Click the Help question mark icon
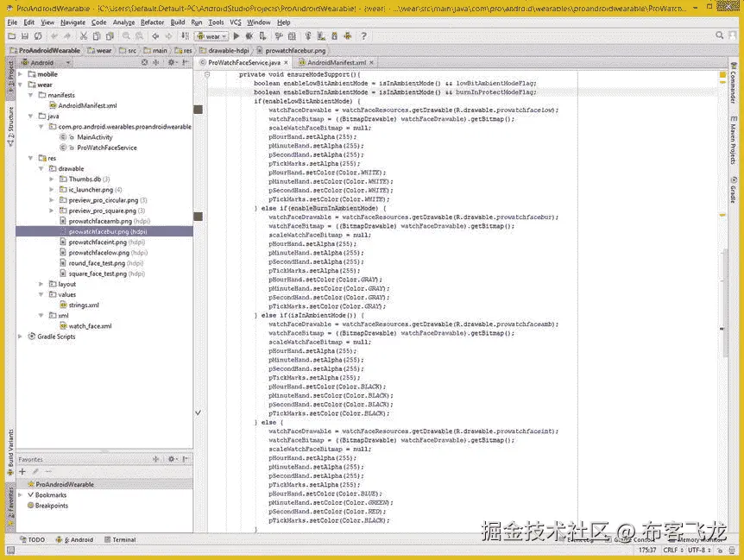The image size is (744, 560). 364,36
